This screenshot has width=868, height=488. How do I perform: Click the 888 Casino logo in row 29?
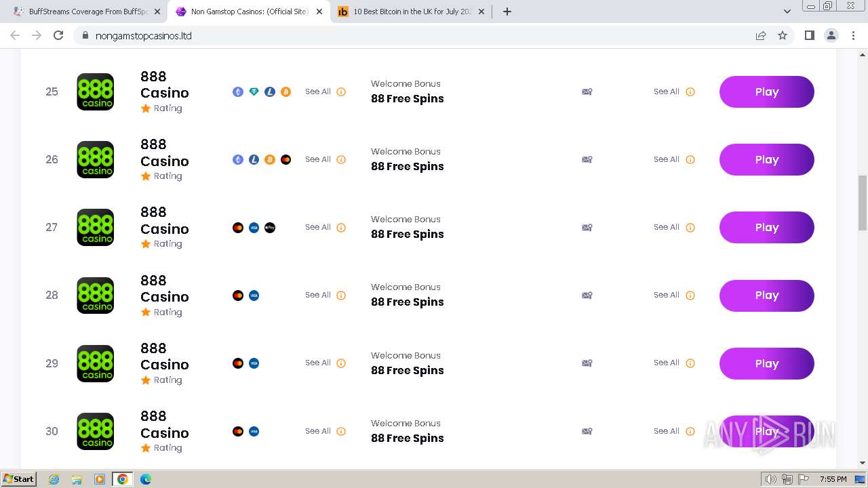[x=95, y=363]
